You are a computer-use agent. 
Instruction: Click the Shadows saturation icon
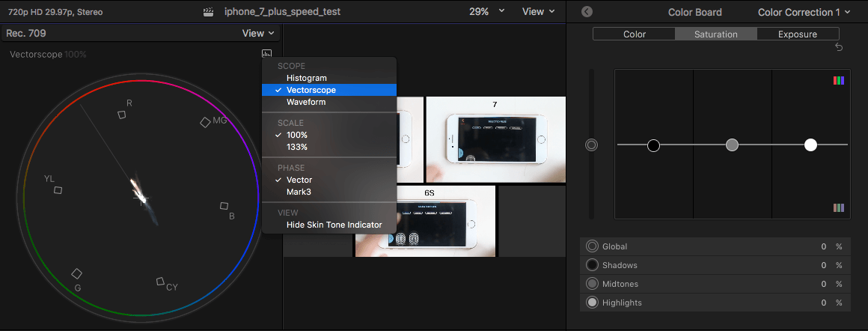point(593,265)
